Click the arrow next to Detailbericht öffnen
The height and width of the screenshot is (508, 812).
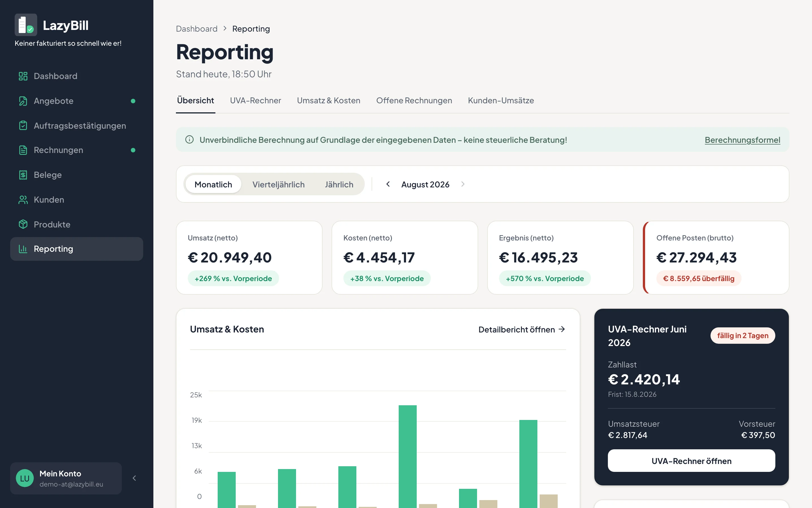pyautogui.click(x=562, y=329)
